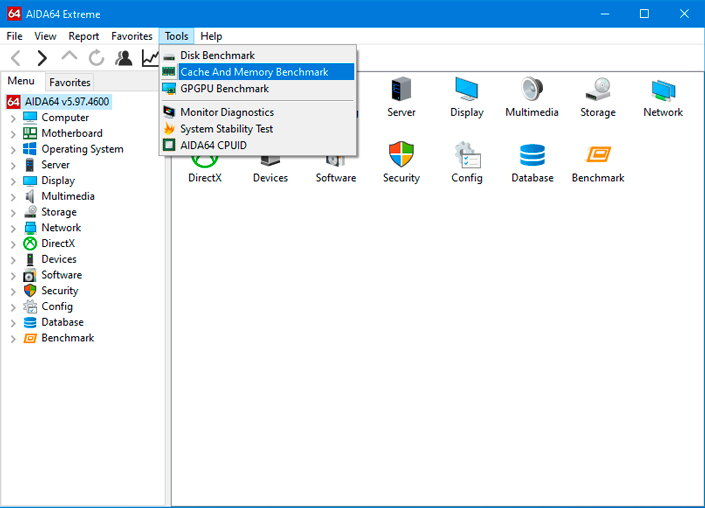The image size is (705, 508).
Task: Click the user profile toolbar icon
Action: click(x=124, y=58)
